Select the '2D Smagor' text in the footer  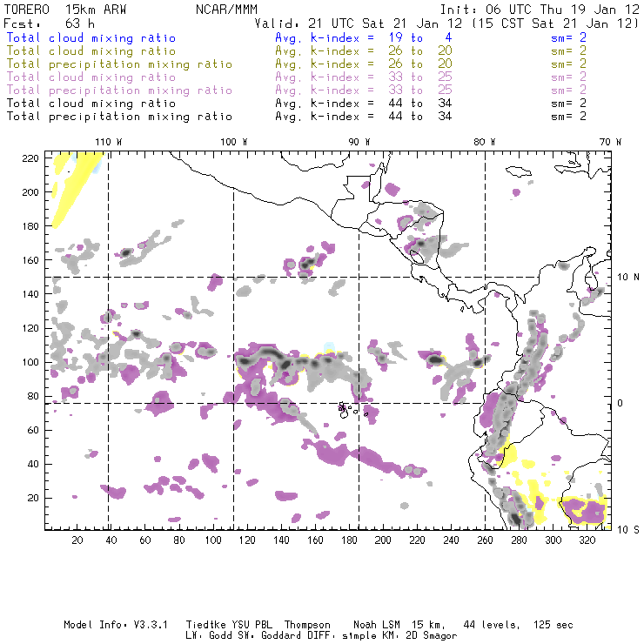[432, 636]
